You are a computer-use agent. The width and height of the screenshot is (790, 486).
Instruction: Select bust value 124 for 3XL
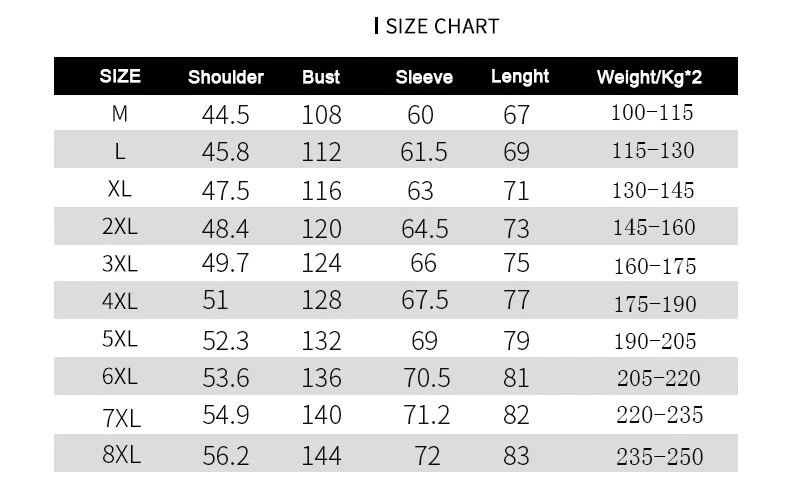(x=321, y=263)
